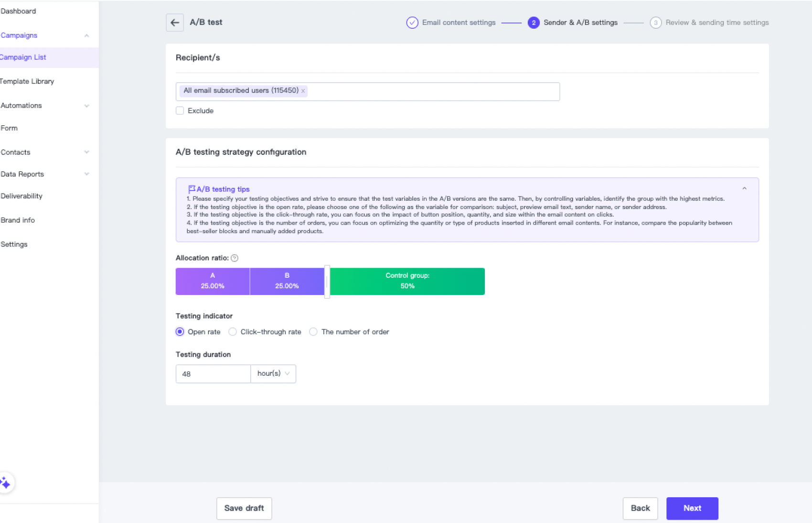
Task: Click the allocation ratio slider handle
Action: 327,282
